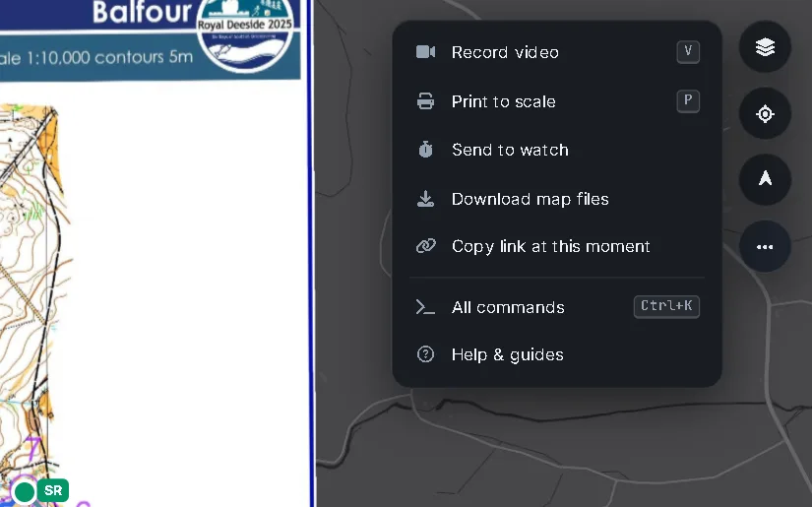Click the locate/center position button

tap(765, 113)
